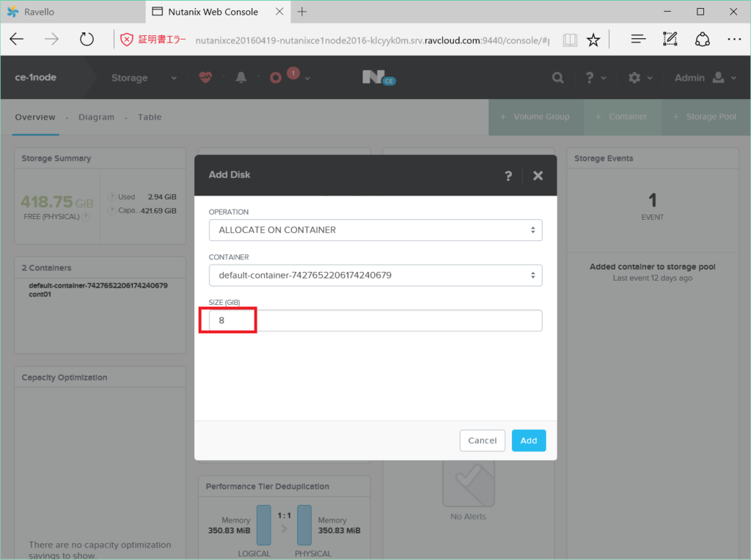Image resolution: width=751 pixels, height=560 pixels.
Task: Open the help question mark menu
Action: [x=596, y=78]
